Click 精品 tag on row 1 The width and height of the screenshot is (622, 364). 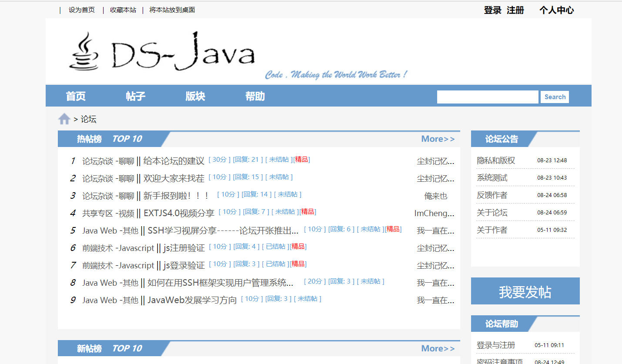[x=301, y=160]
